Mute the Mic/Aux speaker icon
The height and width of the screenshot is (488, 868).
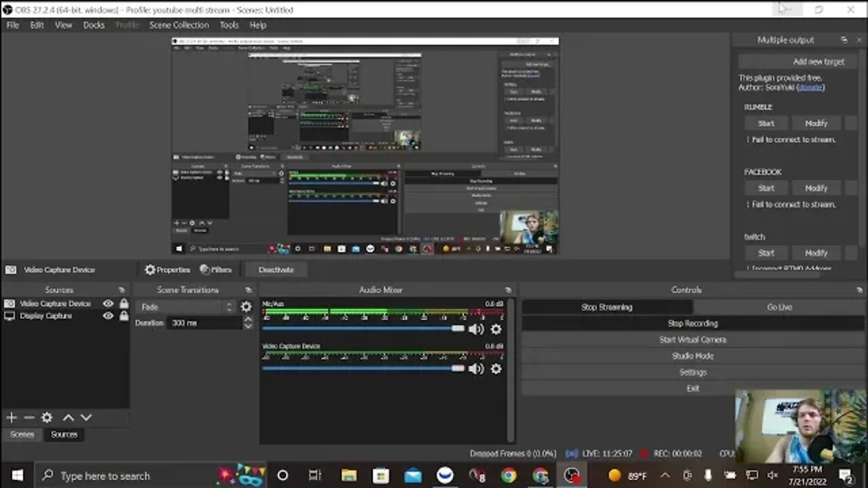[476, 329]
